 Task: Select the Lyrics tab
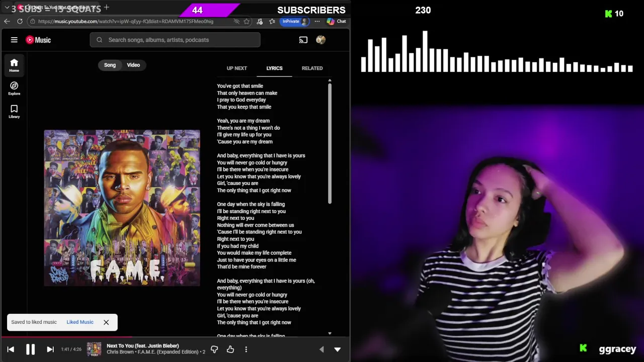pos(274,68)
